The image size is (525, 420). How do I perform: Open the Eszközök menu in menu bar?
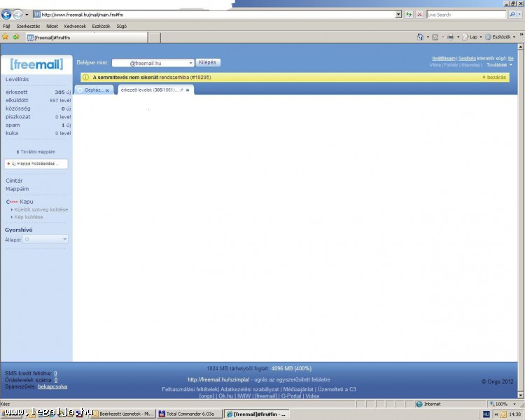[101, 26]
